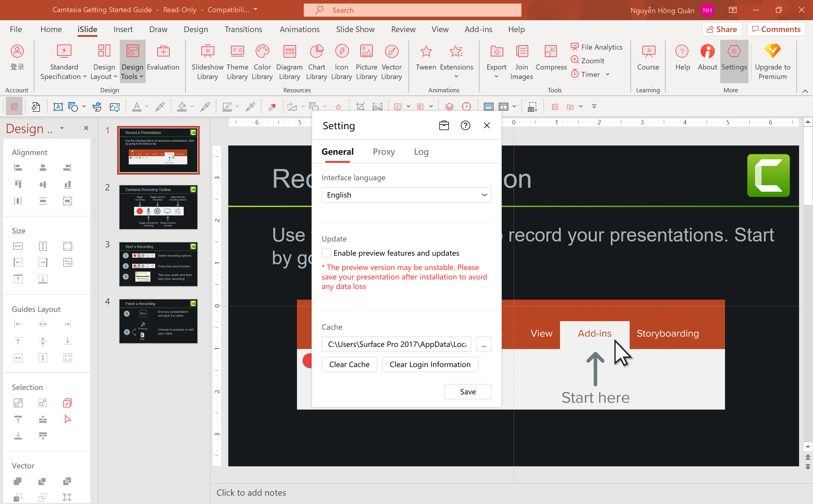This screenshot has height=504, width=813.
Task: Open the iSlide Course
Action: click(648, 57)
